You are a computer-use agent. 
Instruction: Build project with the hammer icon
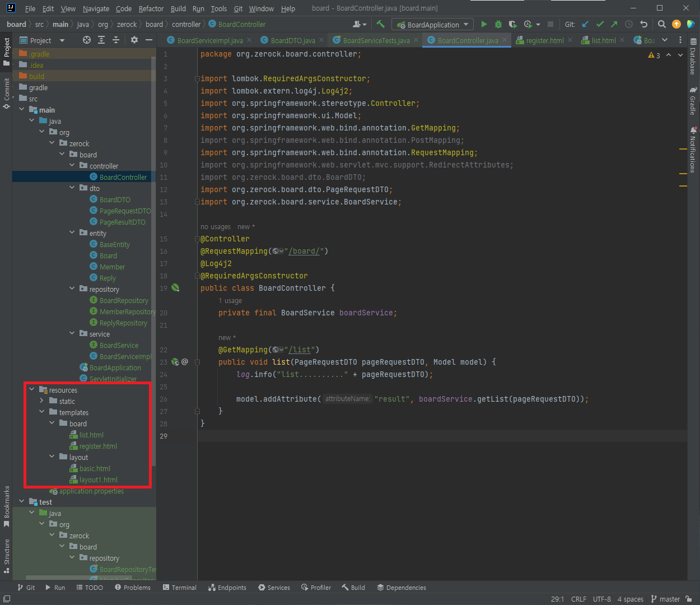click(x=381, y=24)
